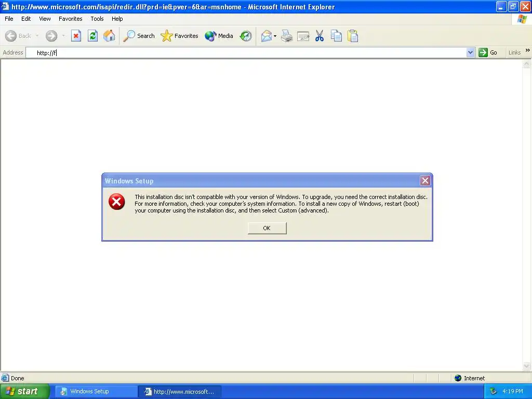The image size is (532, 399).
Task: Click the Done status bar page icon
Action: 5,378
